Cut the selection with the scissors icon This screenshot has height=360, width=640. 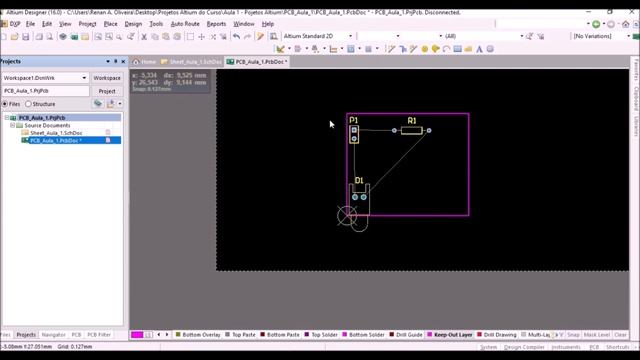[x=144, y=37]
